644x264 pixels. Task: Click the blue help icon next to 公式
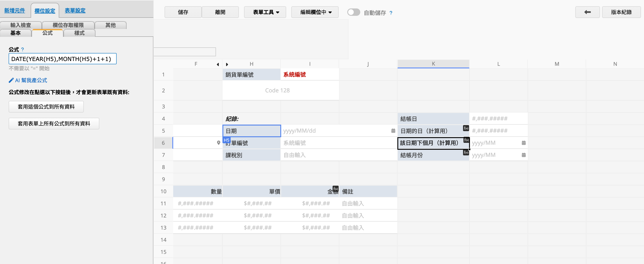tap(22, 49)
